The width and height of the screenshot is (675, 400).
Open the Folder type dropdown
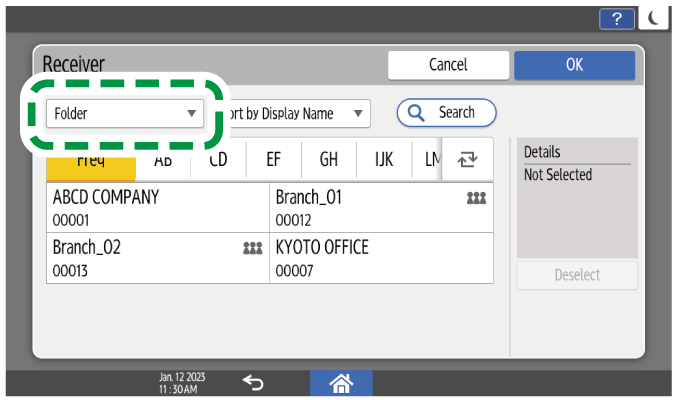click(123, 113)
